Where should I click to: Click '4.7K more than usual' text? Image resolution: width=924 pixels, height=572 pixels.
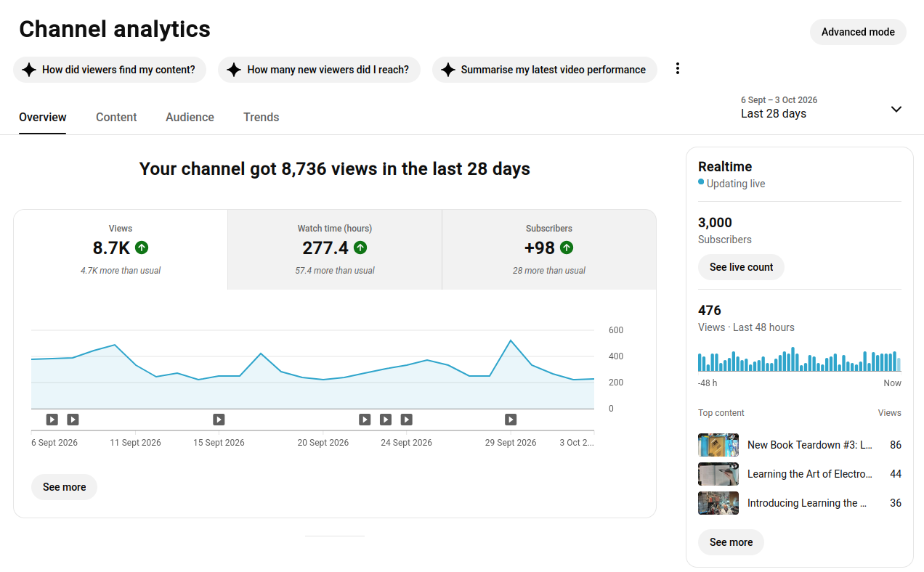click(121, 271)
